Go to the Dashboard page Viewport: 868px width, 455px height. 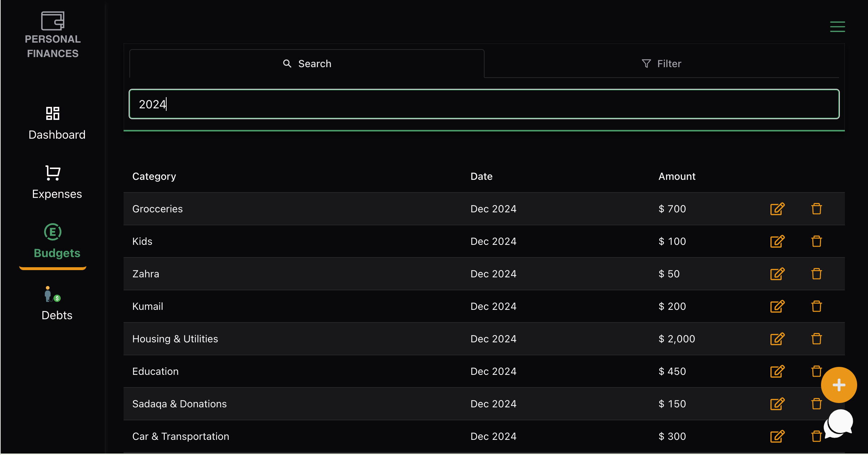pyautogui.click(x=57, y=123)
